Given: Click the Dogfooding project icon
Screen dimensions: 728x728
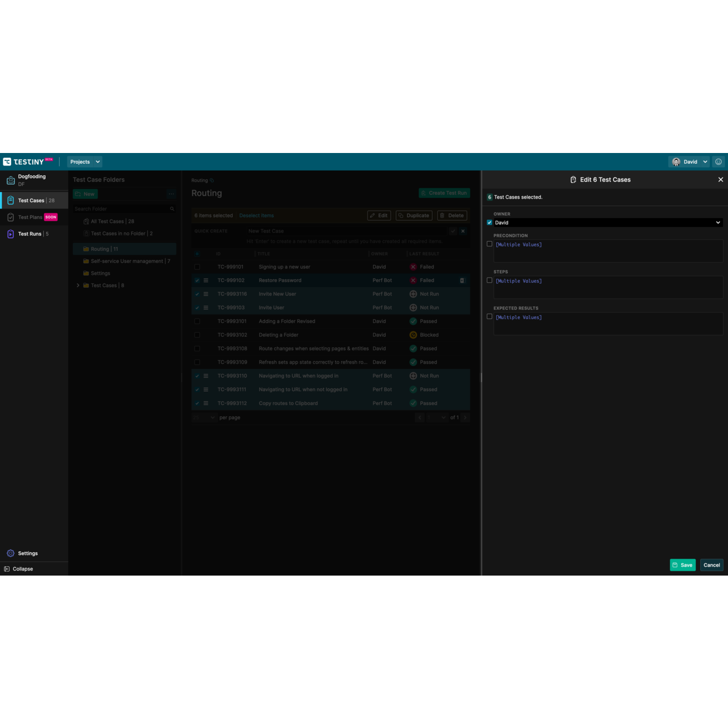Looking at the screenshot, I should point(10,180).
